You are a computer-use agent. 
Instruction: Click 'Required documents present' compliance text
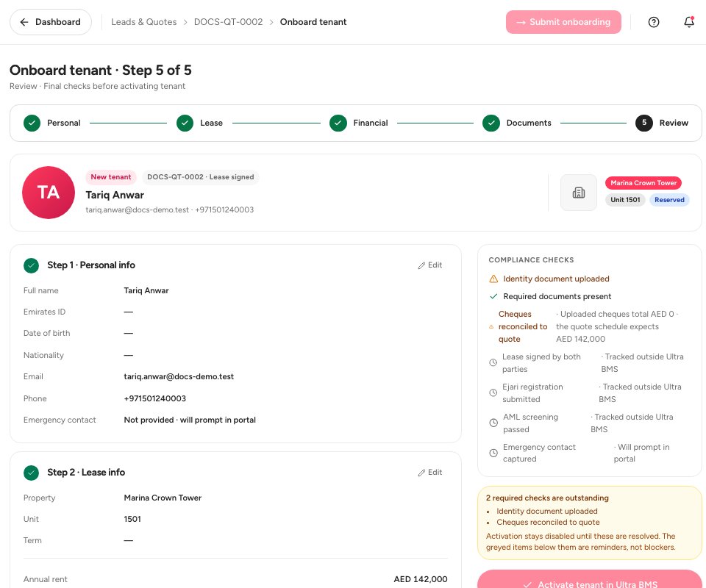(x=557, y=296)
